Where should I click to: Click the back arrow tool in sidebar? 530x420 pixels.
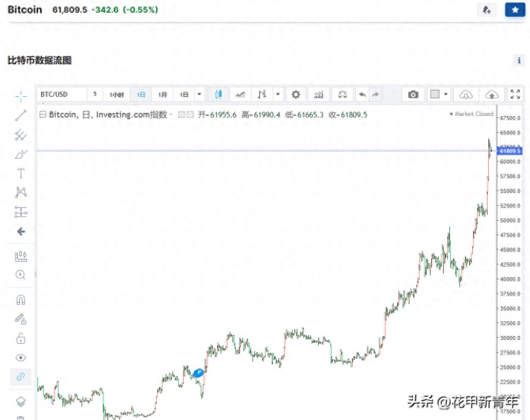20,232
